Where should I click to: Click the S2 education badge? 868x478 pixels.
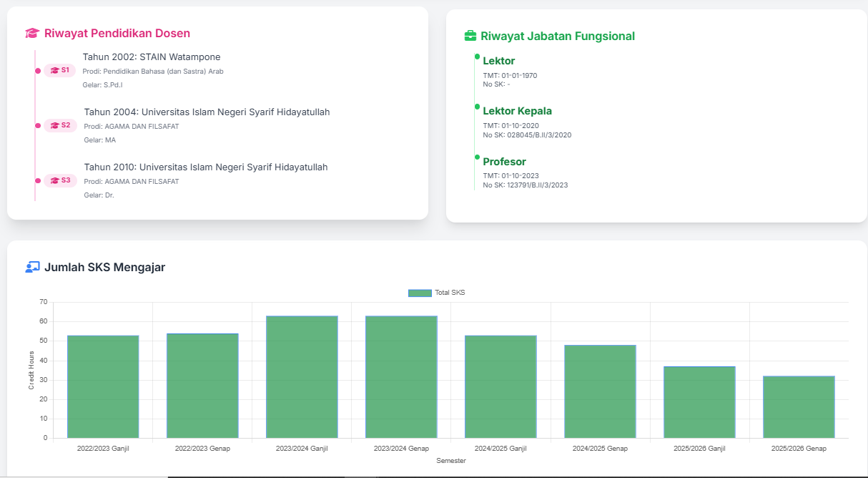(x=60, y=125)
